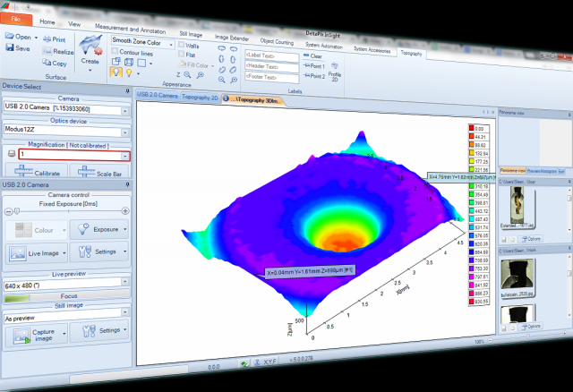Pin the USB 2.0 Camera panel
This screenshot has height=392, width=573.
127,185
